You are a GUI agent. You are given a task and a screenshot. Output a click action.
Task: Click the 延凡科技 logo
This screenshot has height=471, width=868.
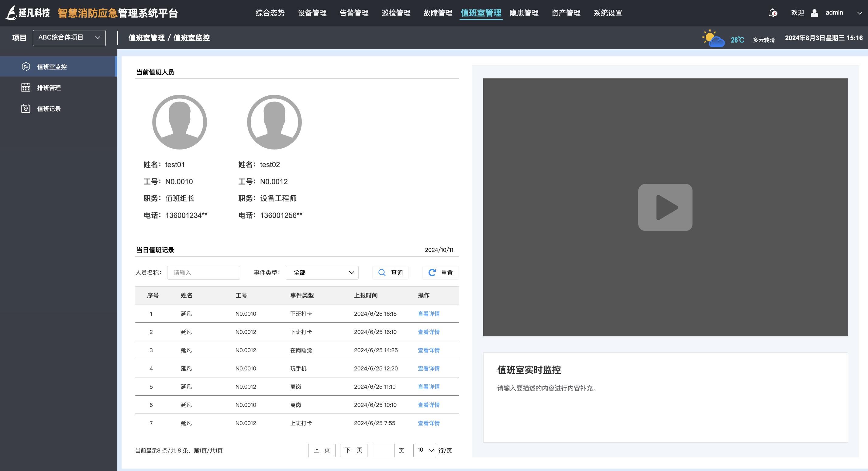point(28,13)
